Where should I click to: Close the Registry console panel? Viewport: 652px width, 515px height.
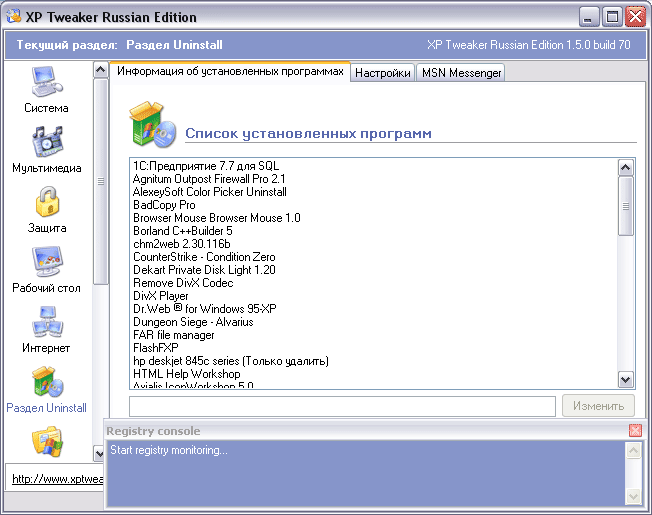(x=635, y=431)
